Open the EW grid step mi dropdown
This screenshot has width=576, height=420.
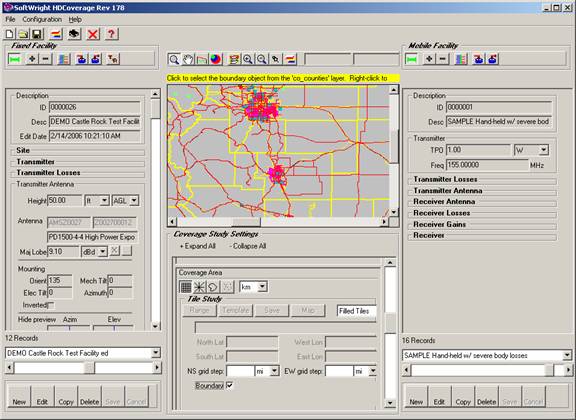[372, 371]
